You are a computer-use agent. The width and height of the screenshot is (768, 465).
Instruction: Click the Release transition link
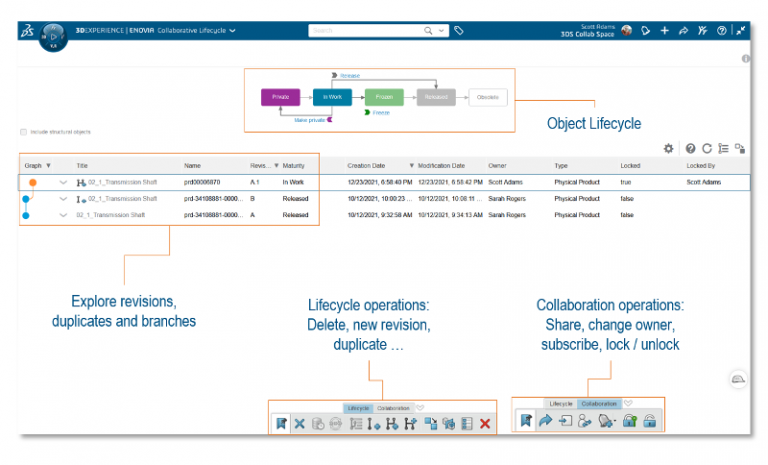click(x=350, y=76)
